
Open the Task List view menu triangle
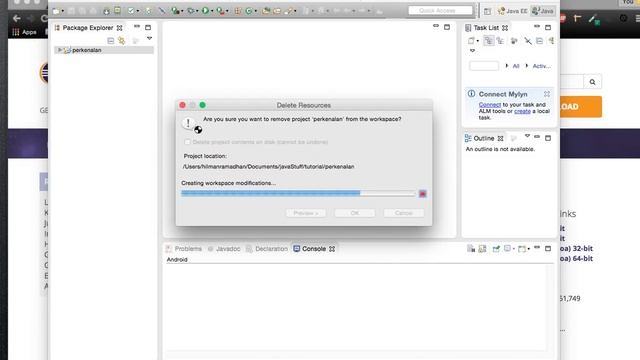[472, 51]
